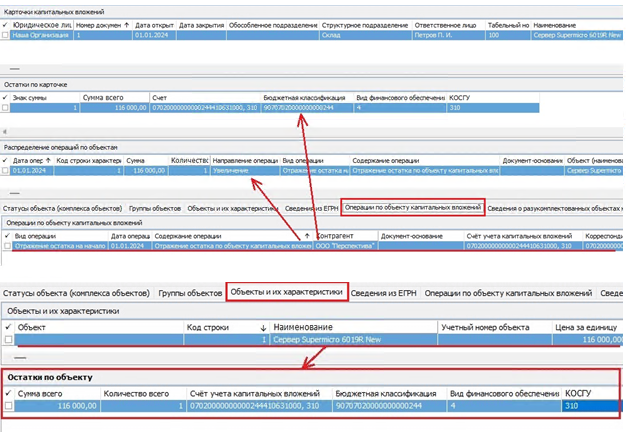Image resolution: width=632 pixels, height=439 pixels.
Task: Tick the row checkbox in Остатки по объекту
Action: pyautogui.click(x=8, y=407)
